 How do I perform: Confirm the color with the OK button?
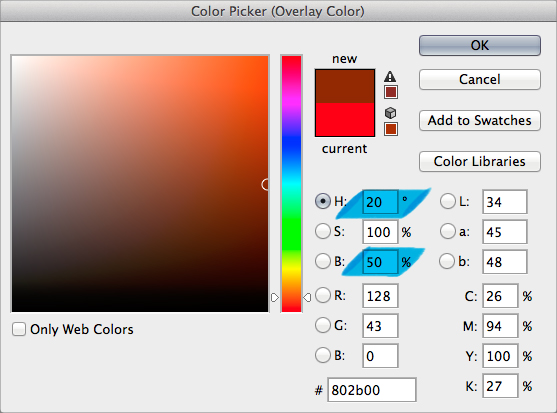480,45
